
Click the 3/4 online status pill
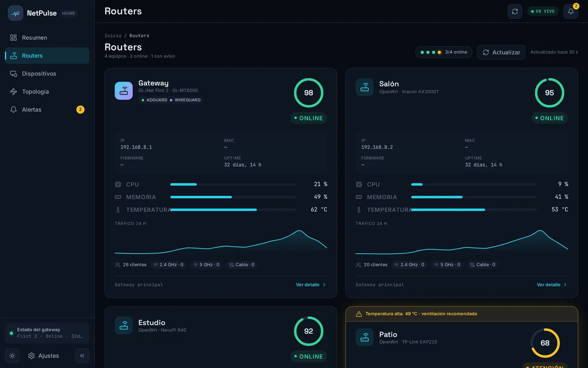point(444,52)
